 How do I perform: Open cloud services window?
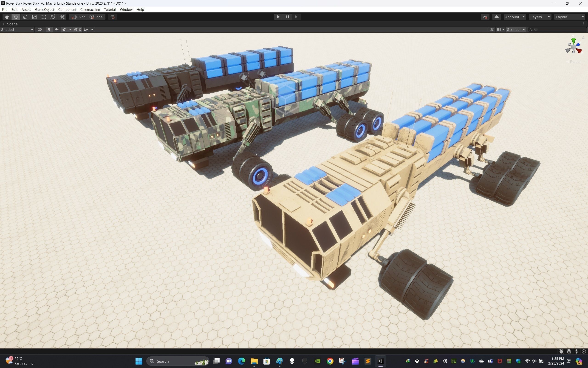click(497, 17)
